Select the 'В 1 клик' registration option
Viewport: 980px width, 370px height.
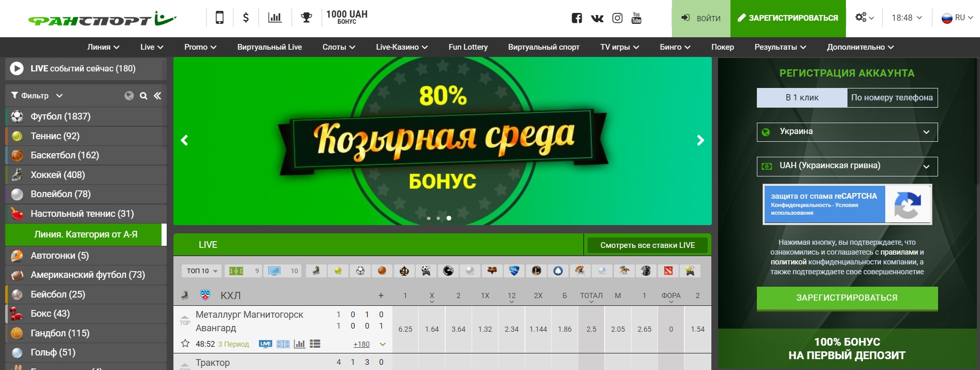tap(802, 98)
